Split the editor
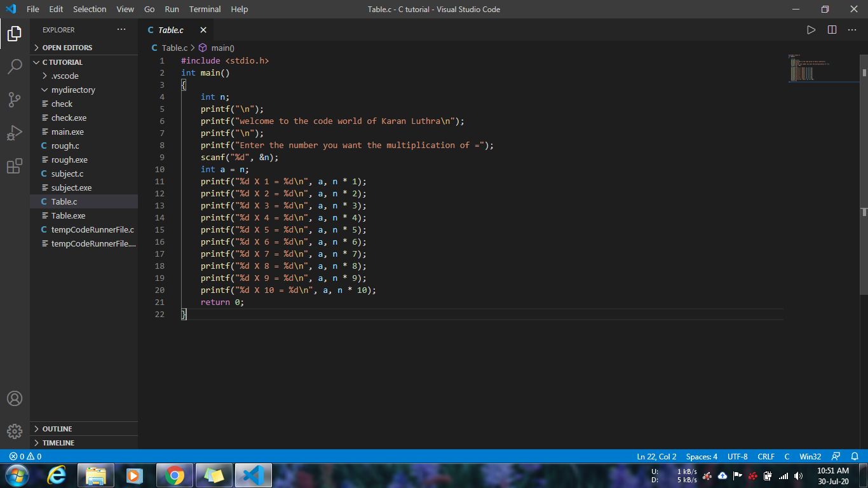This screenshot has height=488, width=868. 833,29
